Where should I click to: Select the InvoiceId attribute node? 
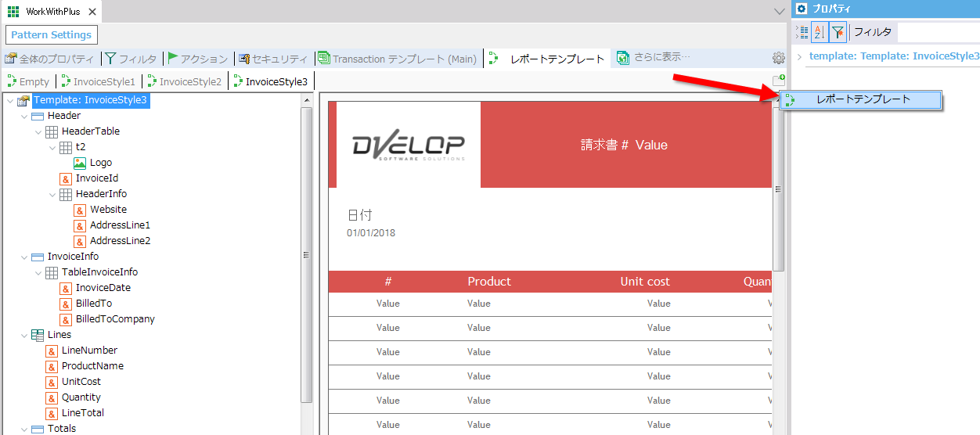tap(96, 178)
